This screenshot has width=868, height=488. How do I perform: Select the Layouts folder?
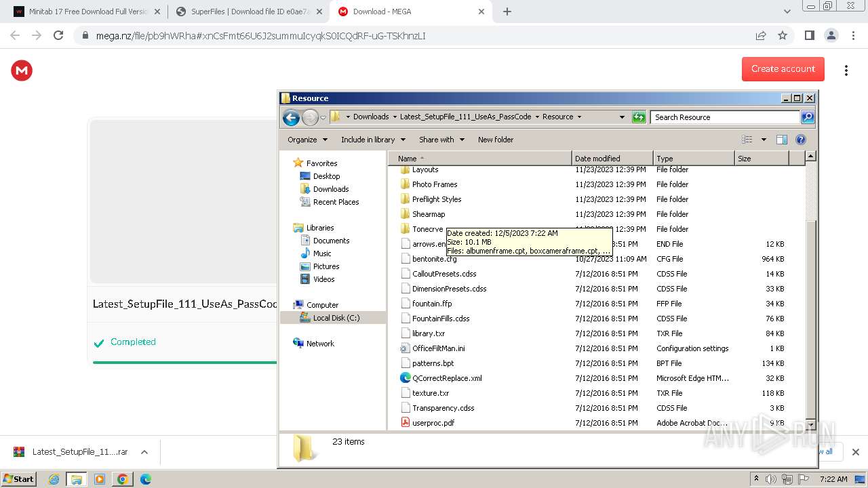pos(425,169)
